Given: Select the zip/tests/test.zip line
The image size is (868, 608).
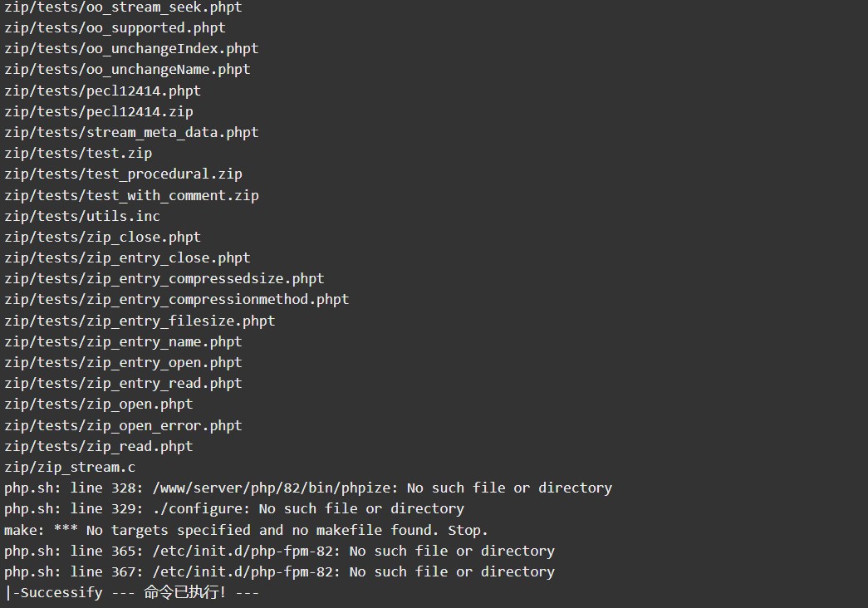Looking at the screenshot, I should coord(78,154).
